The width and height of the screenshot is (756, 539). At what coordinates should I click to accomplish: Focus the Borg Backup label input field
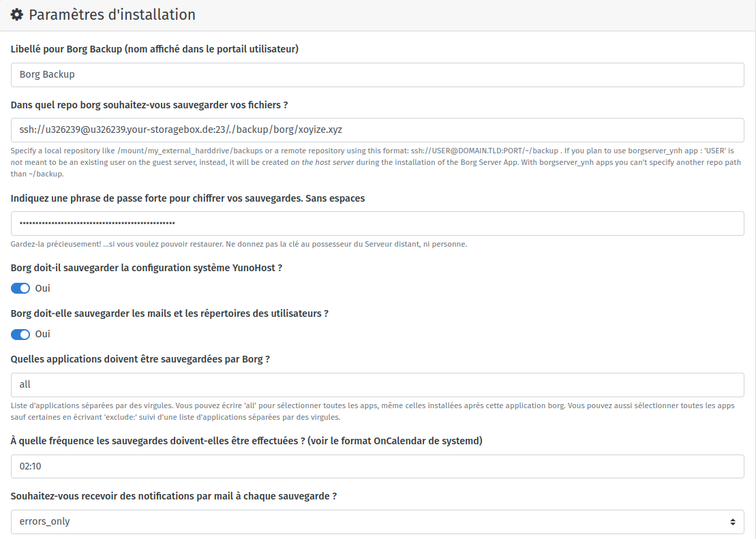tap(377, 74)
